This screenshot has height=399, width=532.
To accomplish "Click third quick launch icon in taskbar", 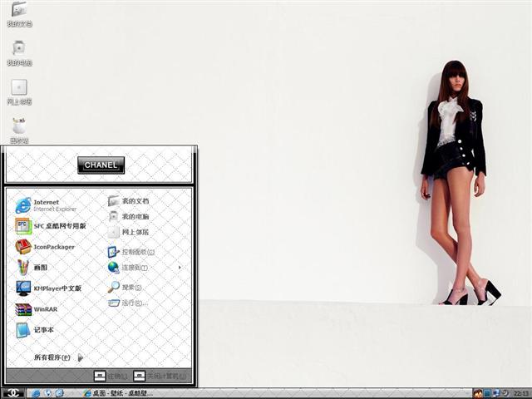I will (59, 393).
